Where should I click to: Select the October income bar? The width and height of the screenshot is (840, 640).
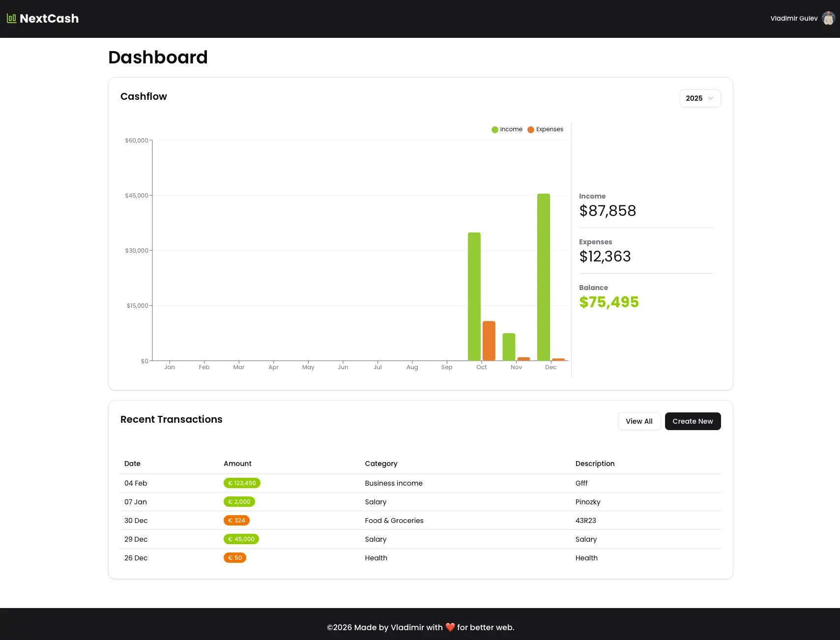pos(474,296)
